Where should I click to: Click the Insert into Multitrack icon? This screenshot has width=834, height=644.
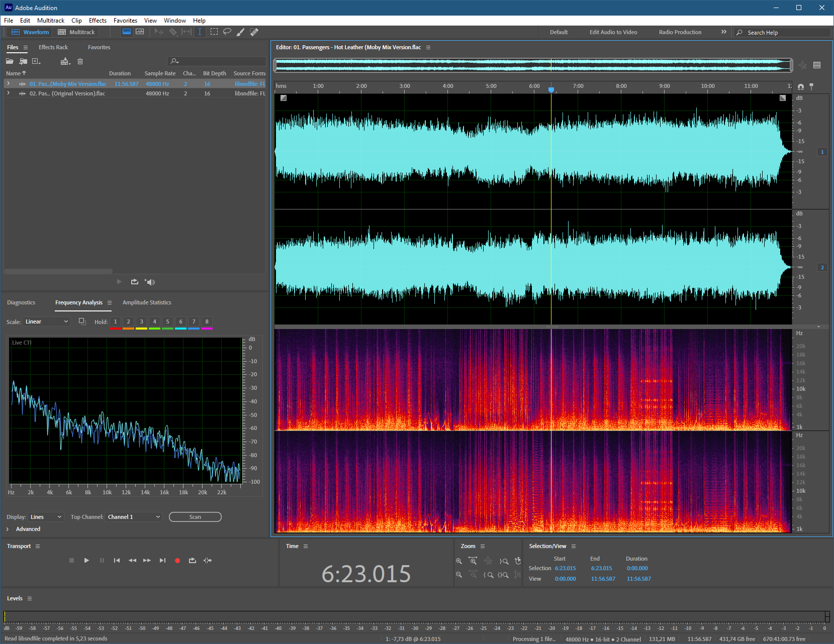(x=65, y=61)
